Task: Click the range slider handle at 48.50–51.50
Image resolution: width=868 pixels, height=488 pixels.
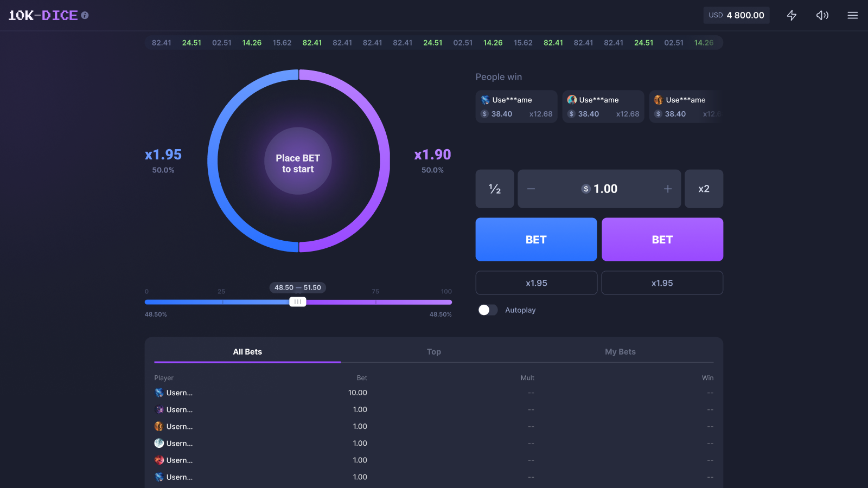Action: (x=297, y=301)
